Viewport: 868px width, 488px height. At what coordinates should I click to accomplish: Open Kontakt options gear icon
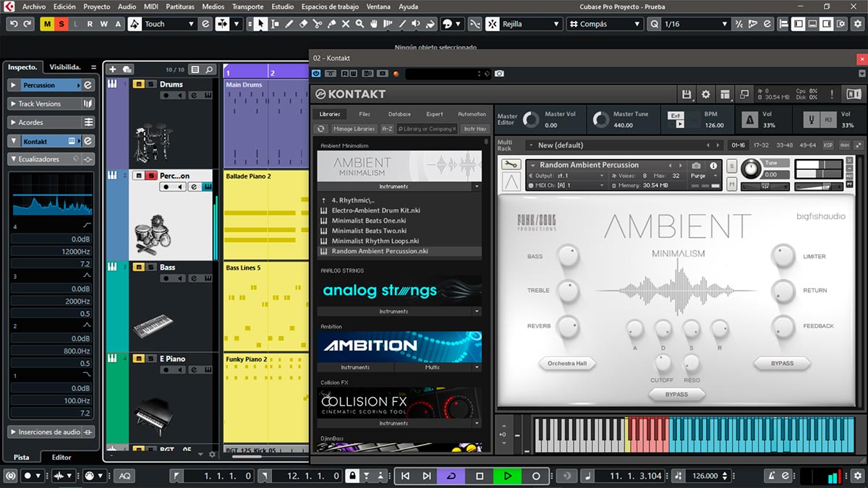pyautogui.click(x=706, y=94)
